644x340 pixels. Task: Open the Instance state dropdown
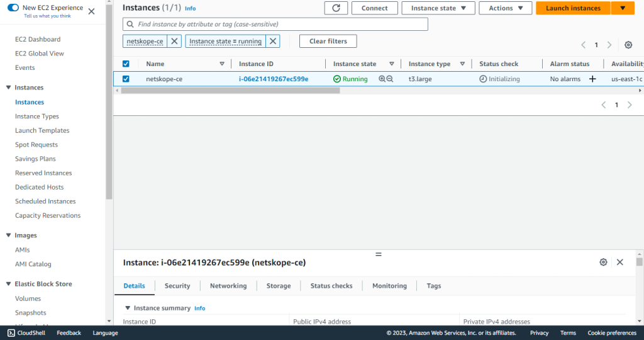[438, 8]
